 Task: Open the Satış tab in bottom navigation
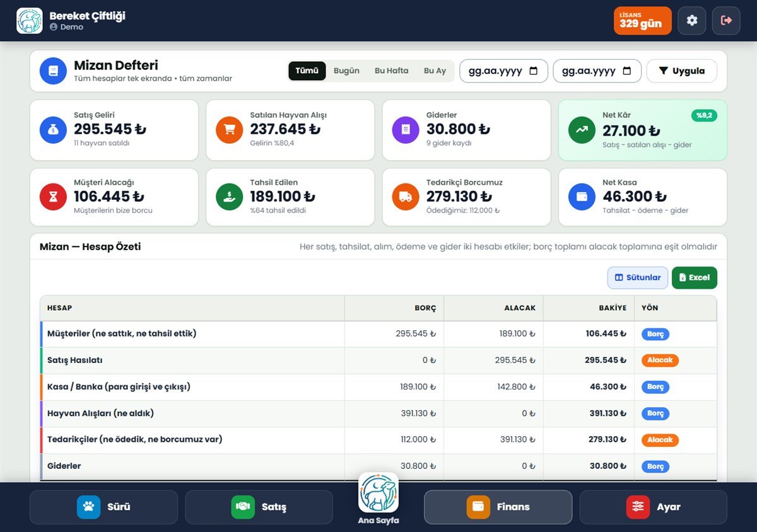click(259, 507)
